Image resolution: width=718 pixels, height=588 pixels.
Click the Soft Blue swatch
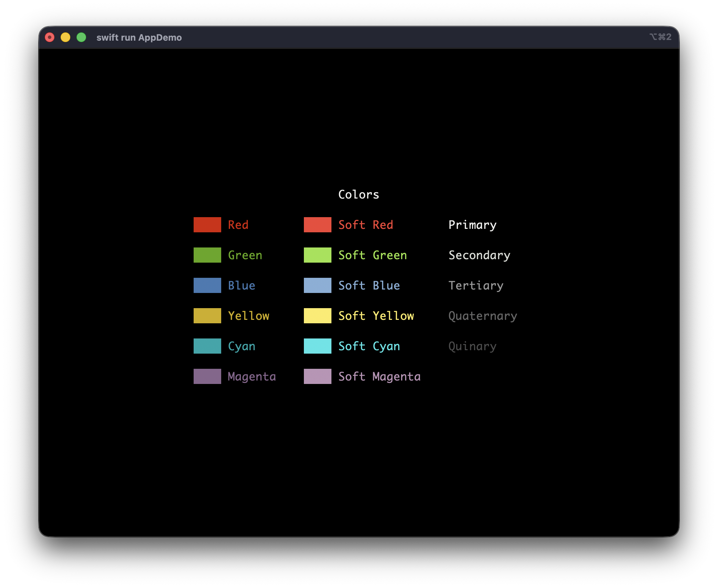[x=317, y=285]
